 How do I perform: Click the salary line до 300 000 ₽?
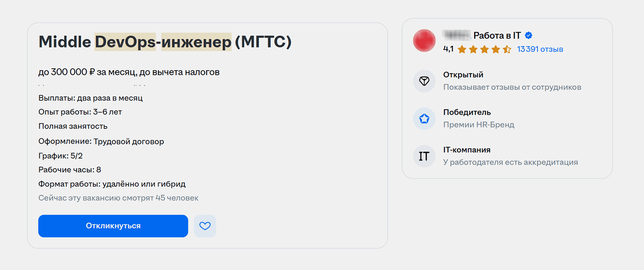129,72
